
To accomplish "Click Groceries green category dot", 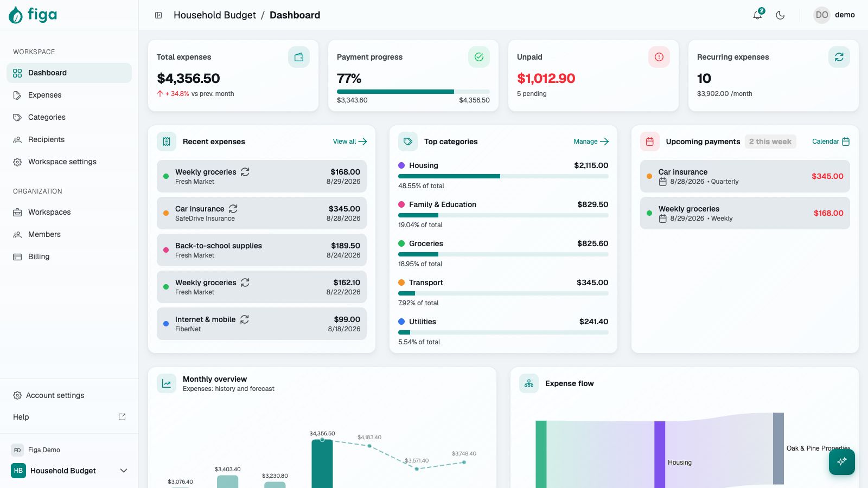I will [x=401, y=243].
